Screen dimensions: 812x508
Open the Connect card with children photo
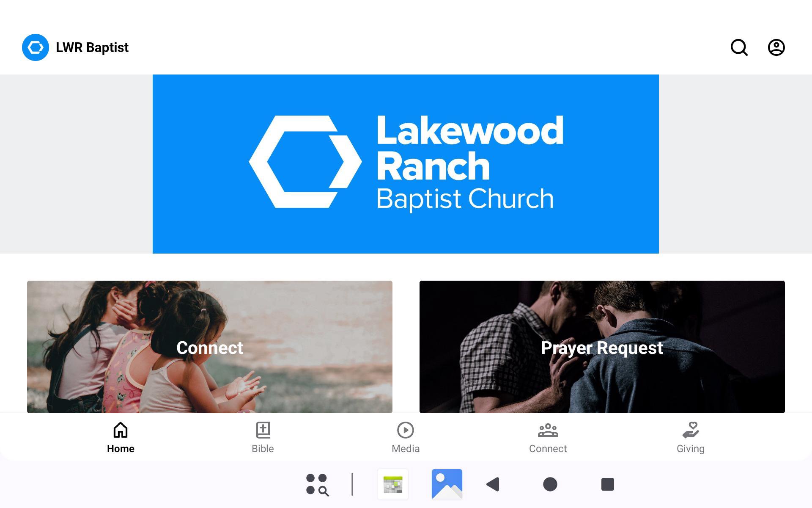coord(210,347)
